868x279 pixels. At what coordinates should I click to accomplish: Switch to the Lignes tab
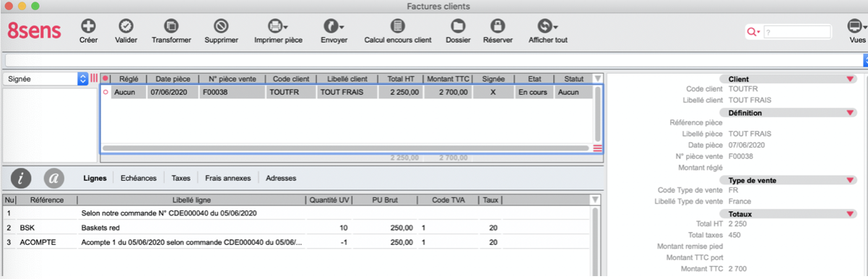pos(95,178)
